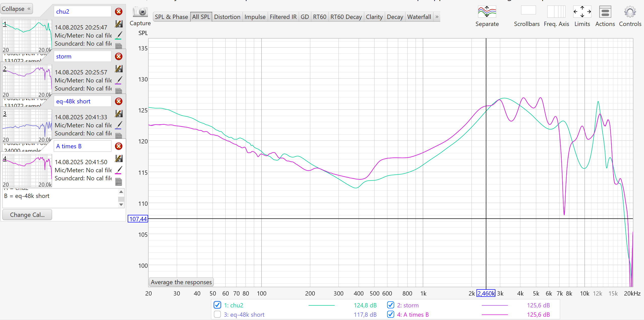Viewport: 644px width, 320px height.
Task: Click save icon for storm measurement
Action: tap(119, 69)
